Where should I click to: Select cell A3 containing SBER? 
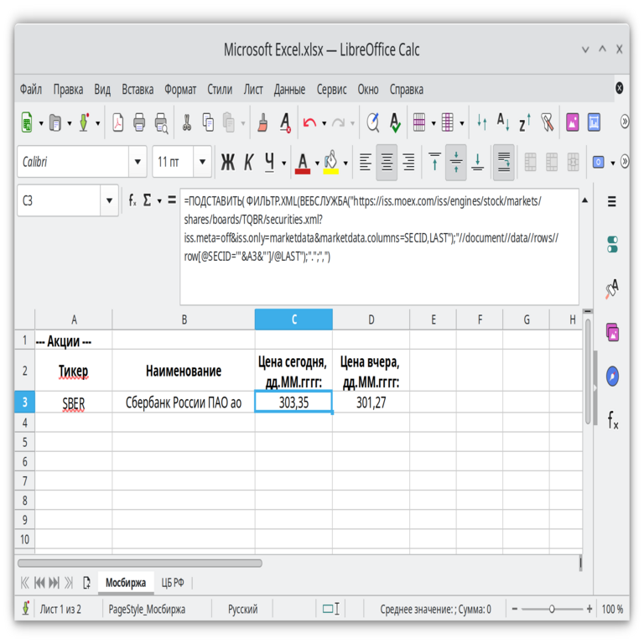74,403
